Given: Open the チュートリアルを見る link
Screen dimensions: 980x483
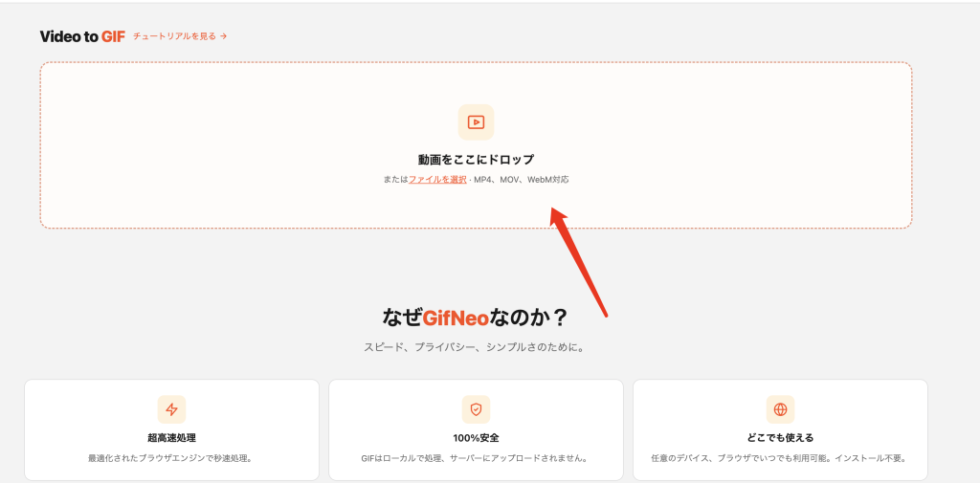Looking at the screenshot, I should pyautogui.click(x=180, y=36).
